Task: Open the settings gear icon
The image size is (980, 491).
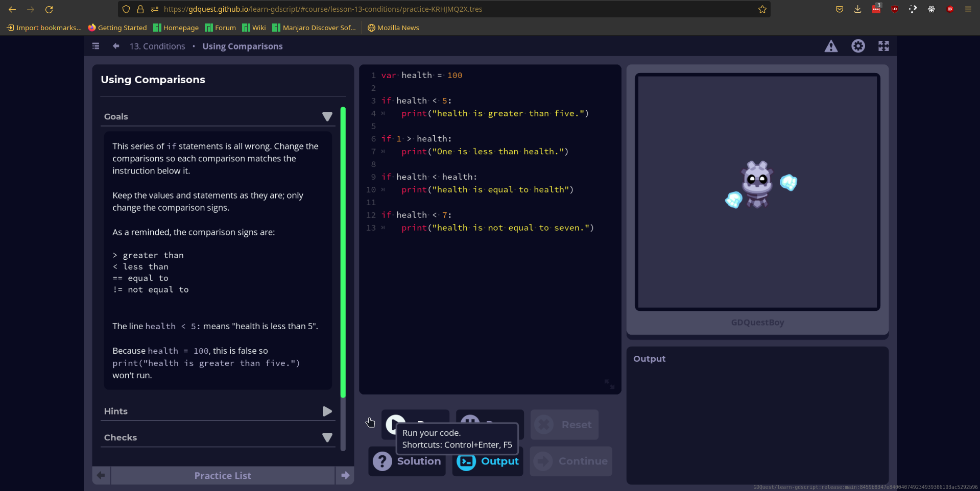Action: pos(858,46)
